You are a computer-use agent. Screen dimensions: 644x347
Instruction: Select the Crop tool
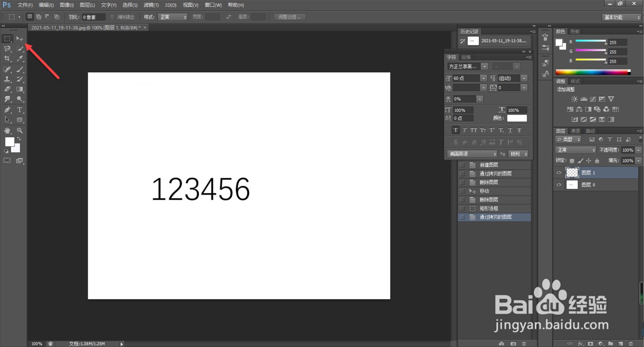pyautogui.click(x=7, y=59)
